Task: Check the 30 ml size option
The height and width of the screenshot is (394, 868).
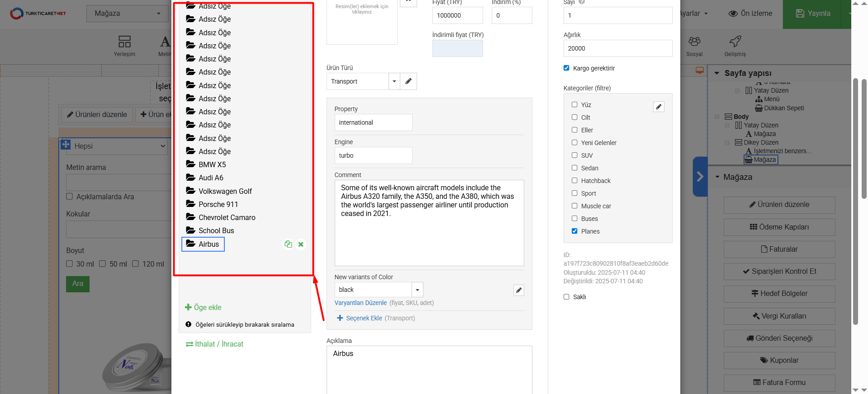Action: click(70, 264)
